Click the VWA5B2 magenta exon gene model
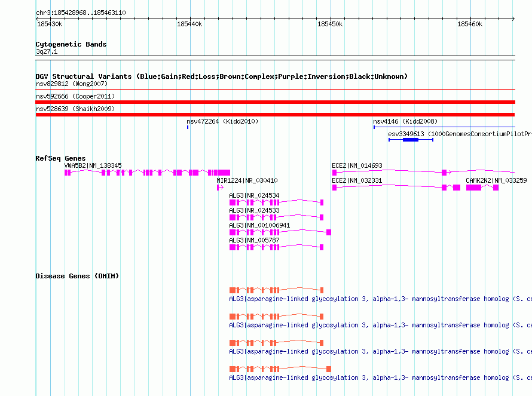Image resolution: width=532 pixels, height=396 pixels. point(147,173)
